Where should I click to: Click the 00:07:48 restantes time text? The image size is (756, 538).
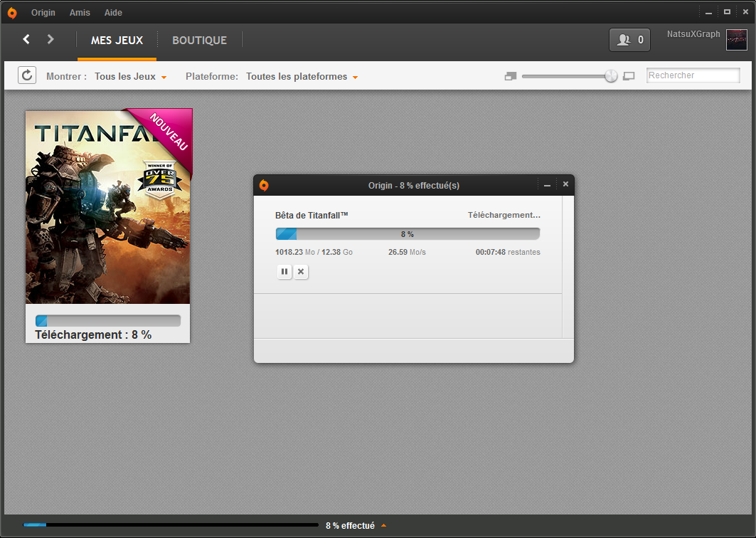point(508,252)
